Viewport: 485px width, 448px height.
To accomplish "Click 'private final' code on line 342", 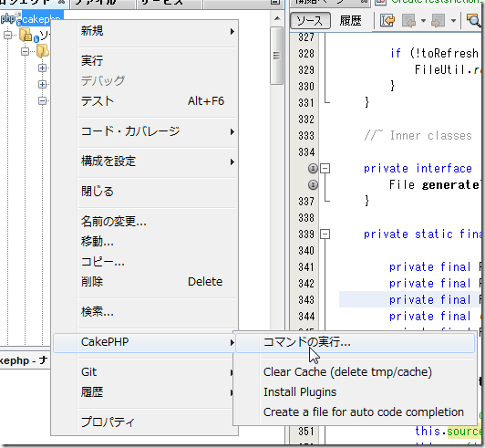I will tap(430, 283).
